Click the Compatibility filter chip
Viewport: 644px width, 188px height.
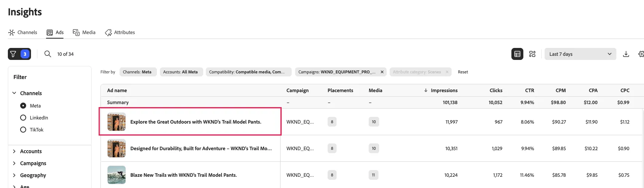click(x=248, y=72)
